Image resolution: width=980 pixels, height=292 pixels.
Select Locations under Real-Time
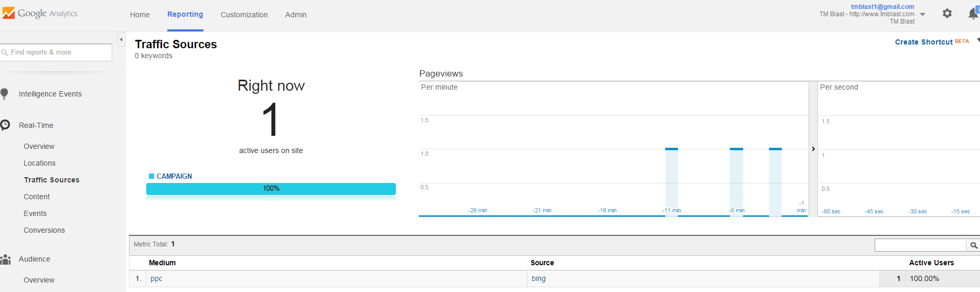click(39, 163)
